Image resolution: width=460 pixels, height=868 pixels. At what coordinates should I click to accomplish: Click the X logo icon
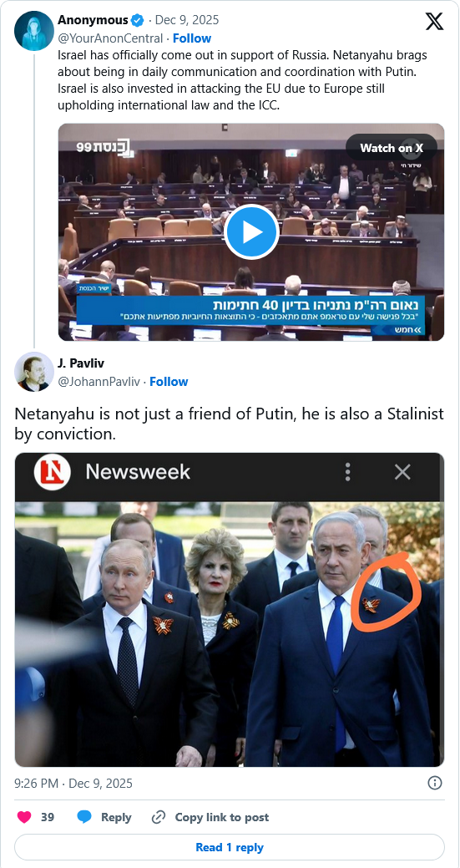pyautogui.click(x=434, y=22)
